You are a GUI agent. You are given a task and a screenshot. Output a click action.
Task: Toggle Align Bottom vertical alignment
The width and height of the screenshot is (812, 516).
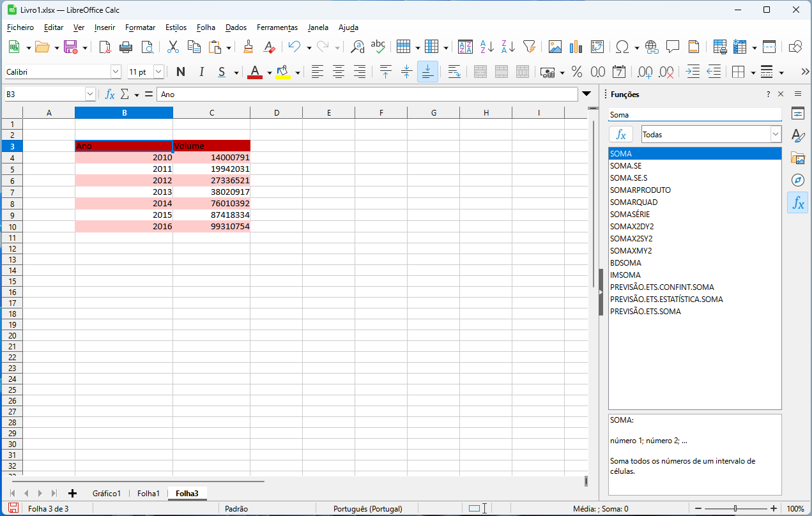pos(427,72)
